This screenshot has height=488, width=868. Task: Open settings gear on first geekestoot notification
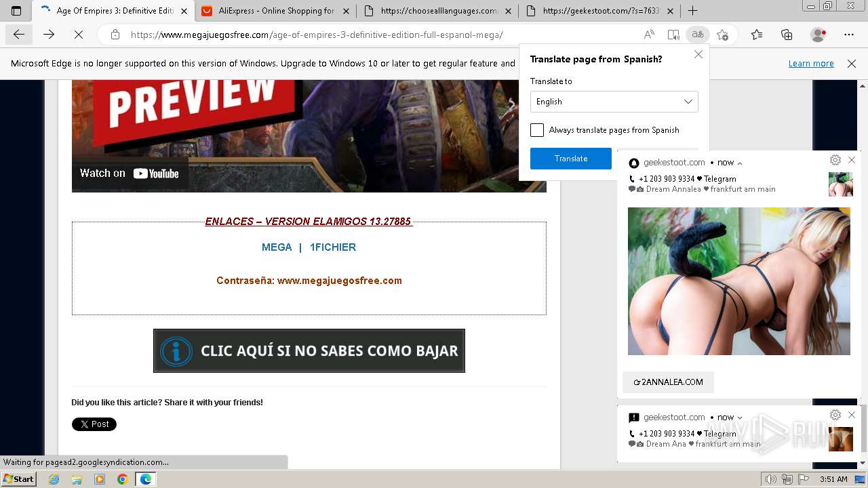(835, 160)
